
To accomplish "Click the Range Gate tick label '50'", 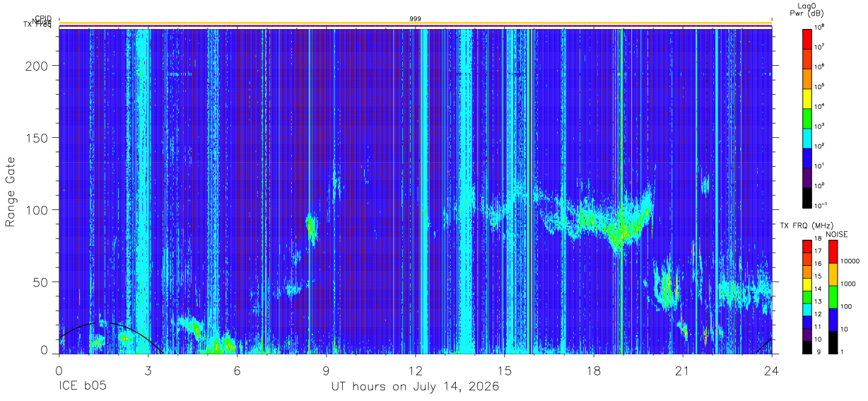I will [x=40, y=282].
